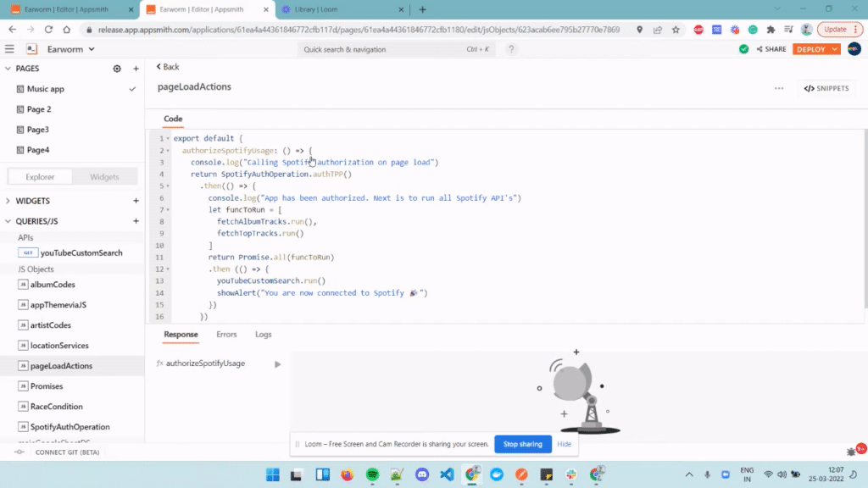Click CONNECT GIT (BETA)
Screen dimensions: 868x488
coord(67,452)
